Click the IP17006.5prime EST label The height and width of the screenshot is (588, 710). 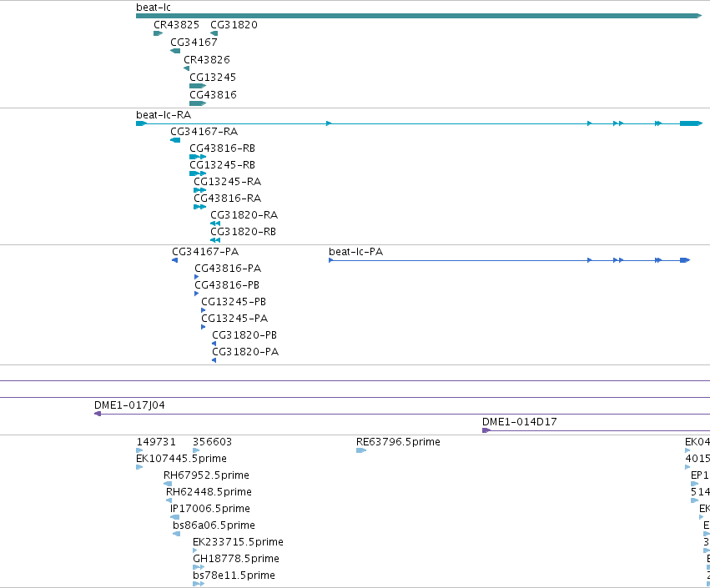tap(210, 510)
